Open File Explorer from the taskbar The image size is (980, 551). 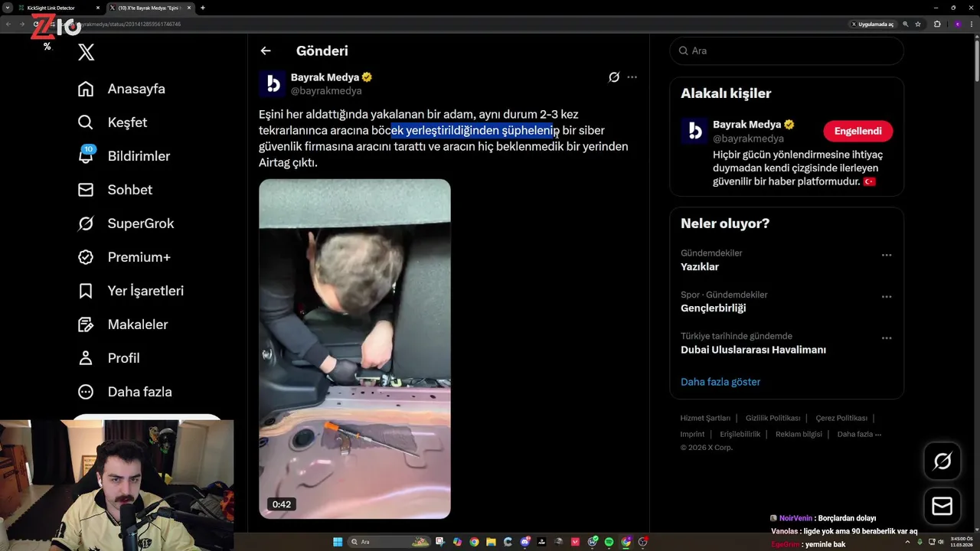click(492, 542)
